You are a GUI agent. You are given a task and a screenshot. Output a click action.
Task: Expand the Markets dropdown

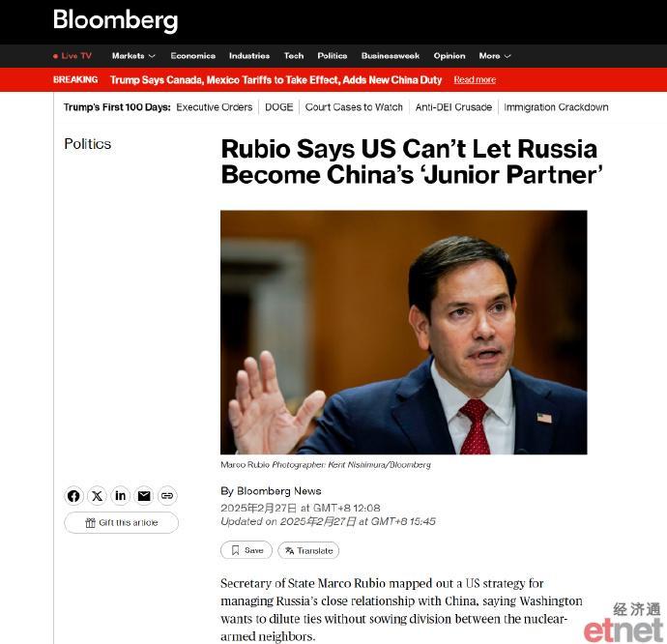(x=133, y=56)
